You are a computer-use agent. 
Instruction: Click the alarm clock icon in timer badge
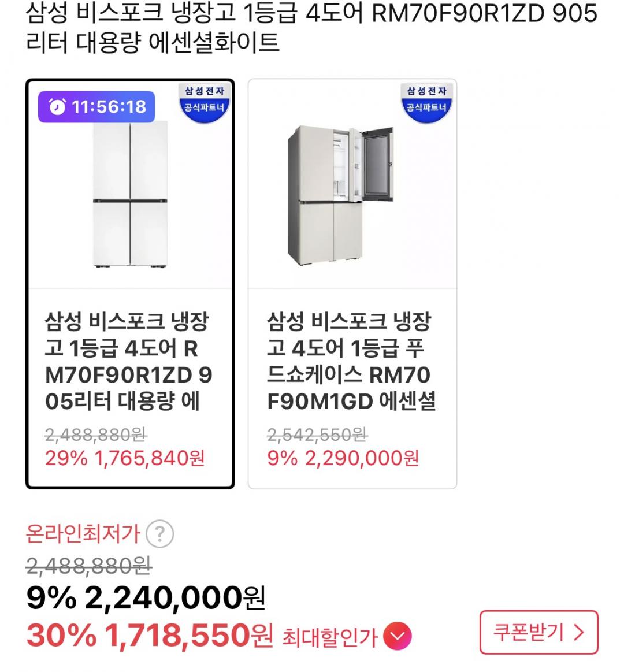click(x=57, y=107)
